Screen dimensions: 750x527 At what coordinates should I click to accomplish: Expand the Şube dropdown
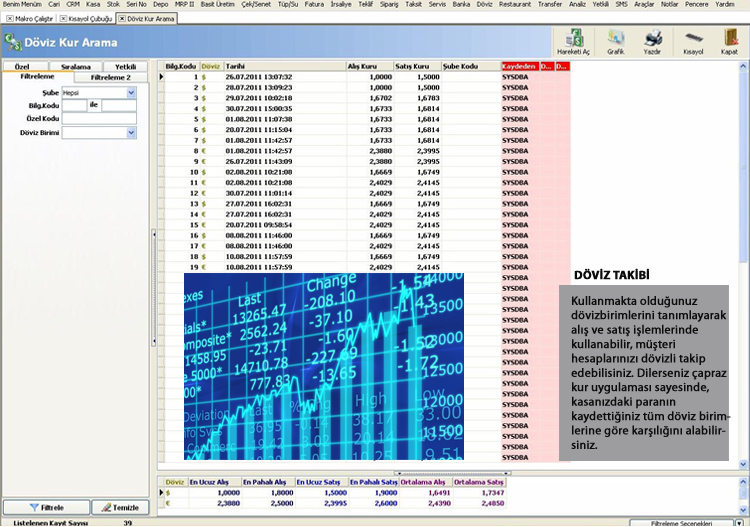pos(131,92)
